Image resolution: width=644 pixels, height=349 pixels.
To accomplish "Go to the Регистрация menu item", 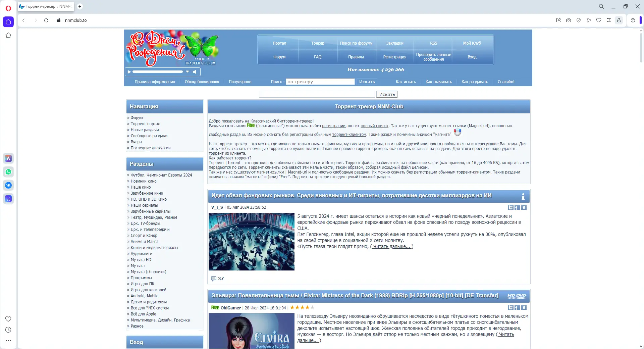I will (x=395, y=57).
